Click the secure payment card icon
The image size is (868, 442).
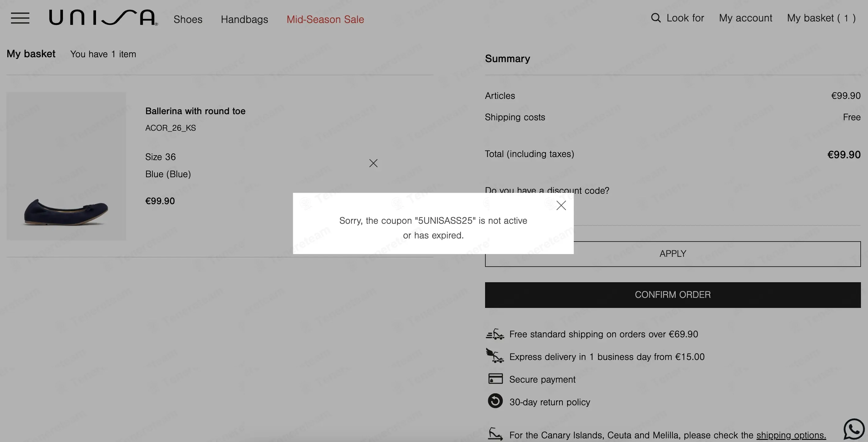pyautogui.click(x=495, y=379)
